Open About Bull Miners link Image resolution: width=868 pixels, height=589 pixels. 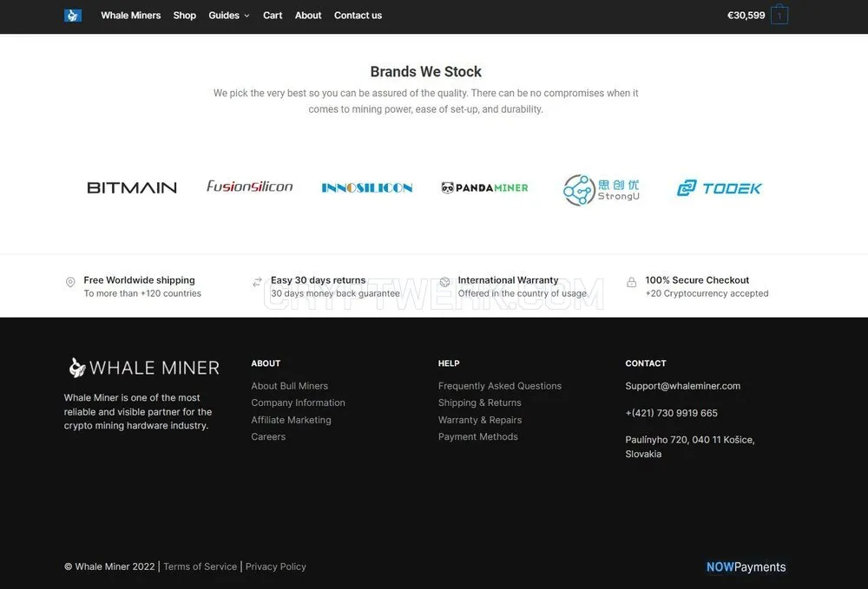pos(290,386)
